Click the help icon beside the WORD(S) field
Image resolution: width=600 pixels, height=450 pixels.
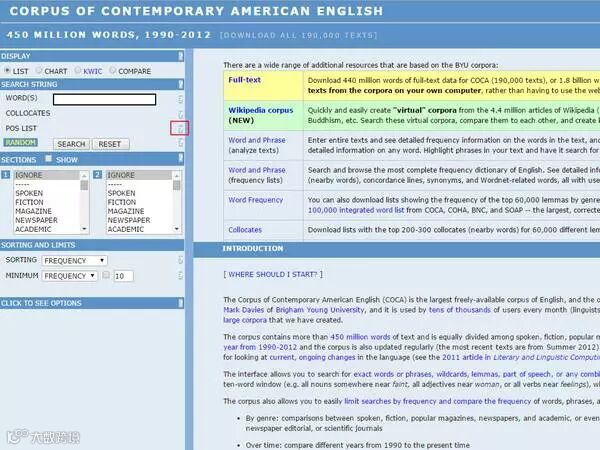click(180, 99)
